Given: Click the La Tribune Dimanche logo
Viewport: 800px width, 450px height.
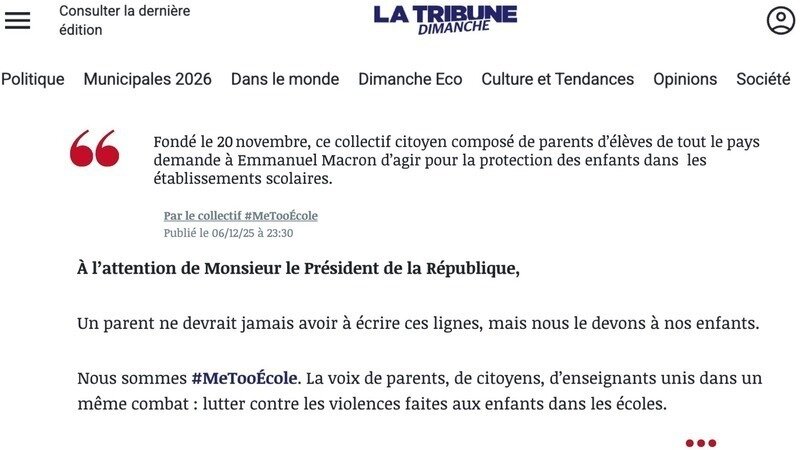Looking at the screenshot, I should pos(445,18).
